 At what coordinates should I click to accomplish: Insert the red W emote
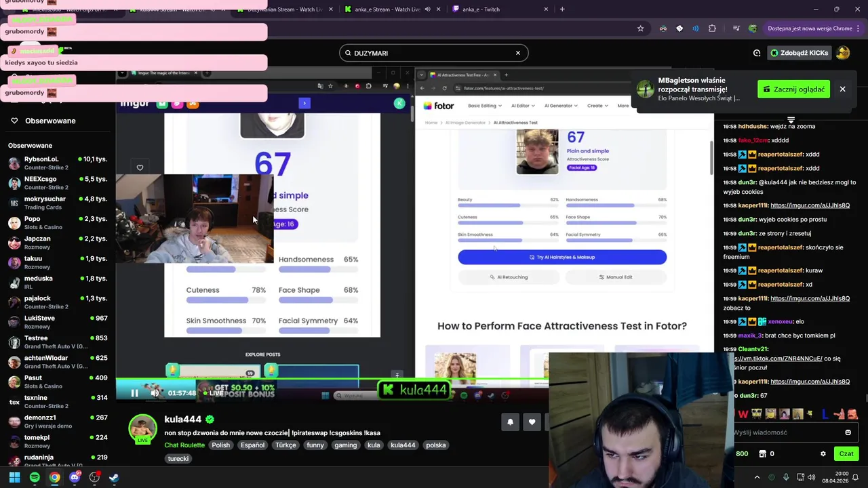pos(744,414)
